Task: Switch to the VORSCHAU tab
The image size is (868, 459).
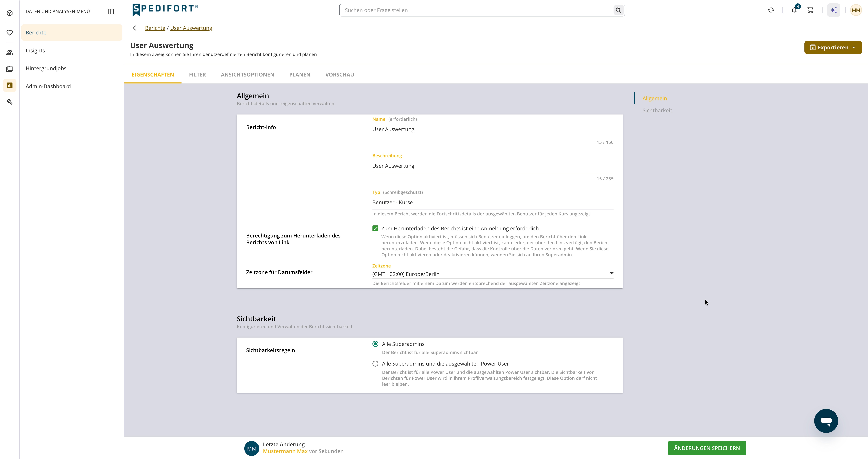Action: pyautogui.click(x=339, y=74)
